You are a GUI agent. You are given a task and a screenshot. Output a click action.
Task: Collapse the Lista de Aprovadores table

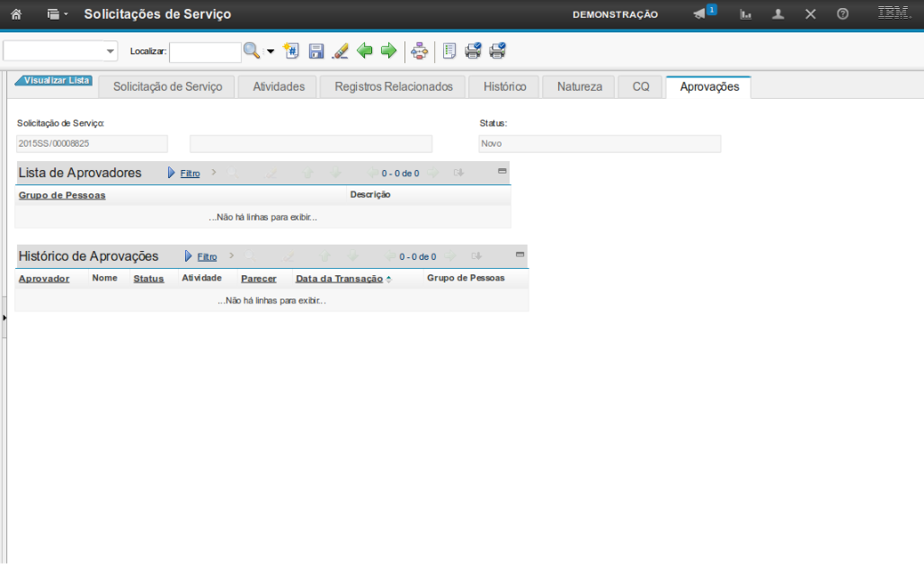[502, 171]
